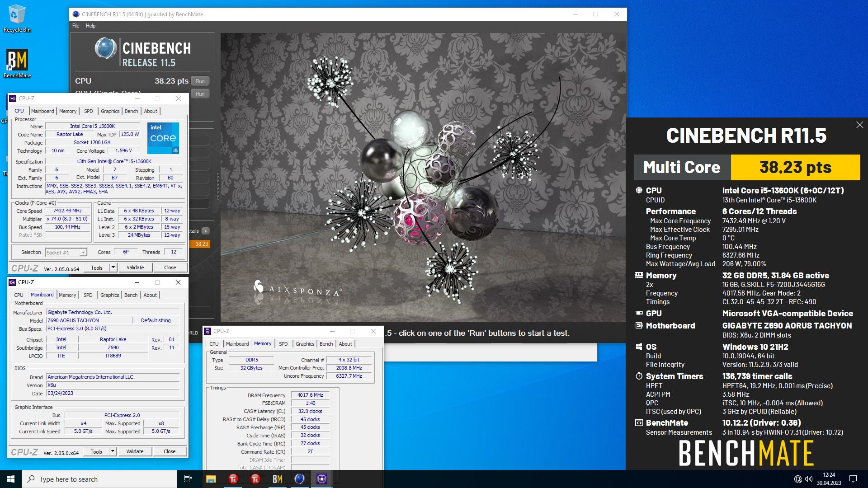Expand Tools dropdown arrow in Mainboard window
Screen dimensions: 868x488
113,451
